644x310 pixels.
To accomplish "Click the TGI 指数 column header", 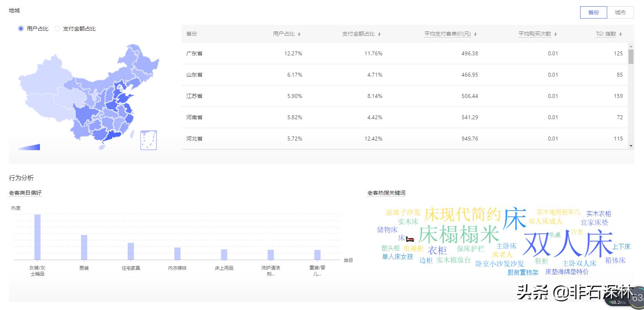I will [606, 34].
